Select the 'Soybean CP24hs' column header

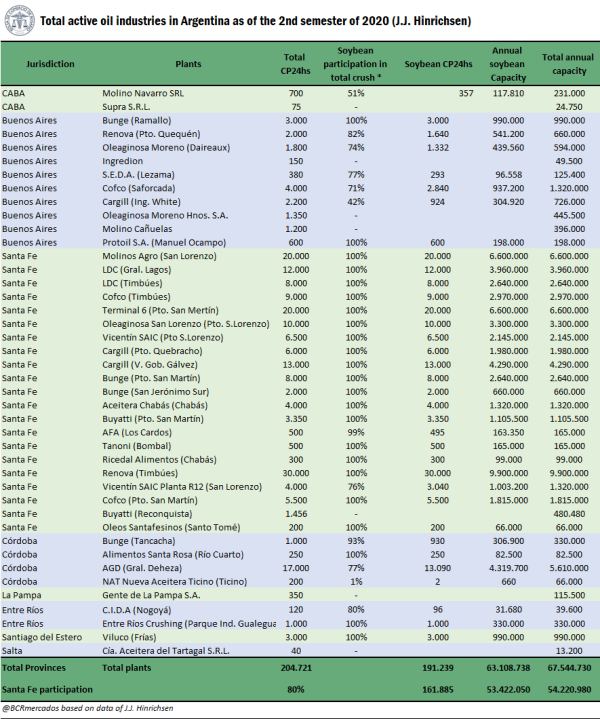tap(438, 64)
